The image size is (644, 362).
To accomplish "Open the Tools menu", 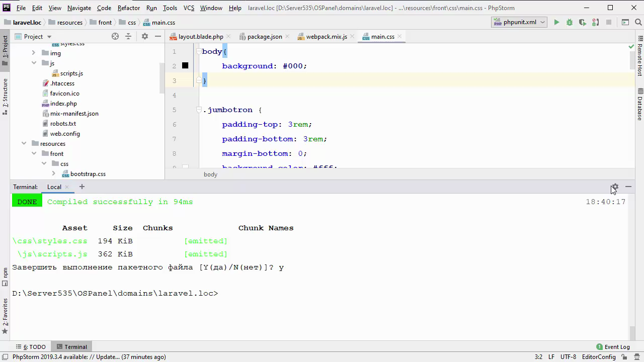I will click(x=170, y=8).
